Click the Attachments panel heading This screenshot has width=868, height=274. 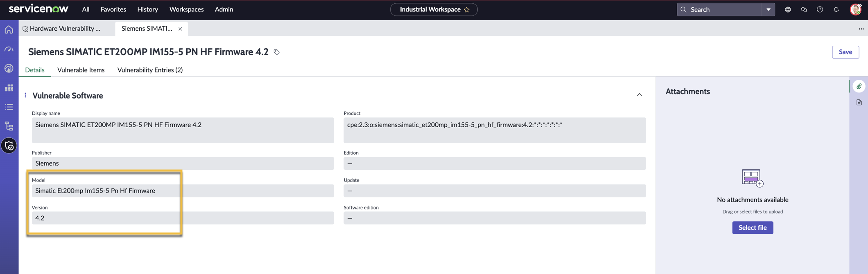[x=687, y=91]
